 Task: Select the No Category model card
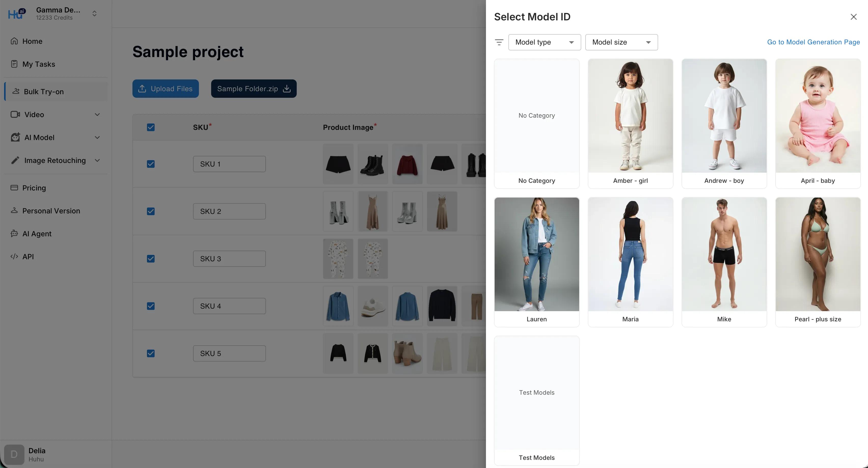tap(537, 124)
